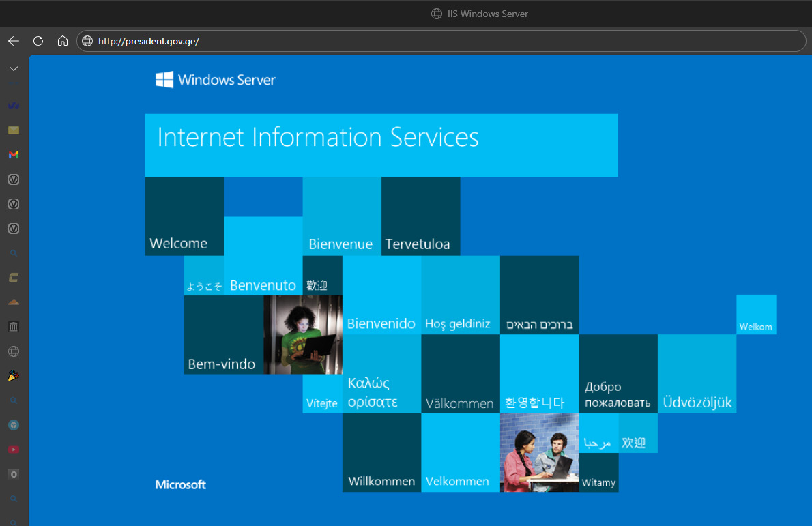812x526 pixels.
Task: Click the Hoş geldiniz tile
Action: [x=461, y=295]
